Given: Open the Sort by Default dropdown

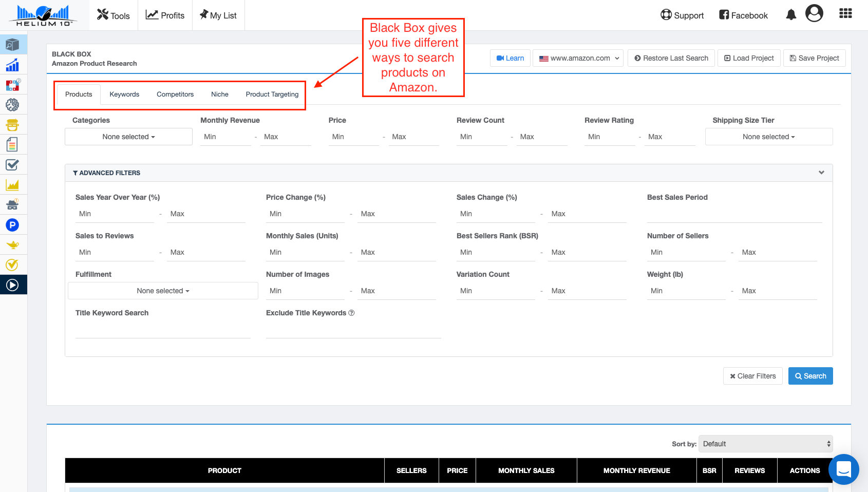Looking at the screenshot, I should pos(765,444).
